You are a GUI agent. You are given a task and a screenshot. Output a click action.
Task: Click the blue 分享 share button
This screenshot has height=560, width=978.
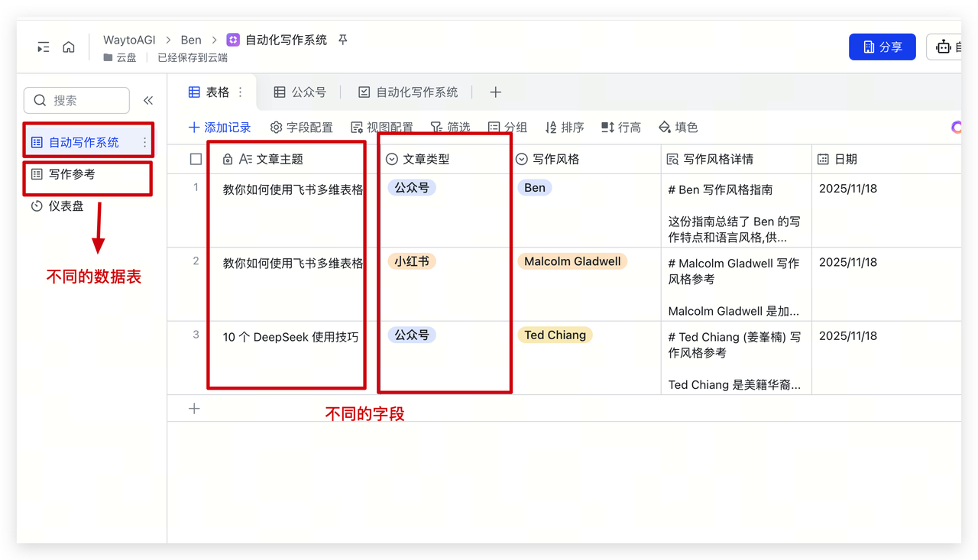(x=882, y=46)
